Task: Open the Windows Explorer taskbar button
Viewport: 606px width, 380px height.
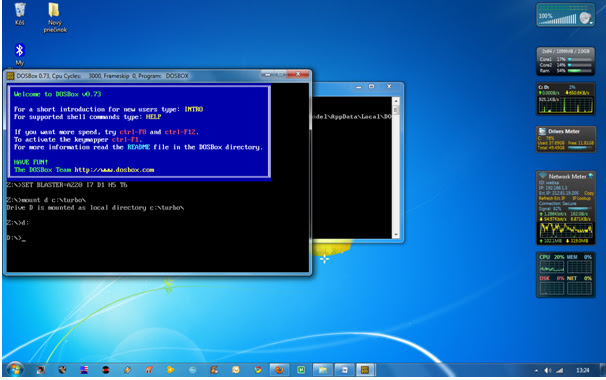Action: click(322, 370)
